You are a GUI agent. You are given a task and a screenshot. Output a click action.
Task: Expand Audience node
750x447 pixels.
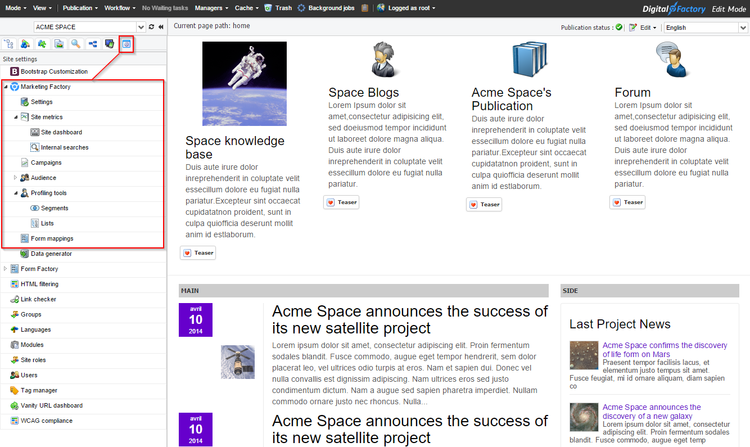pos(16,178)
